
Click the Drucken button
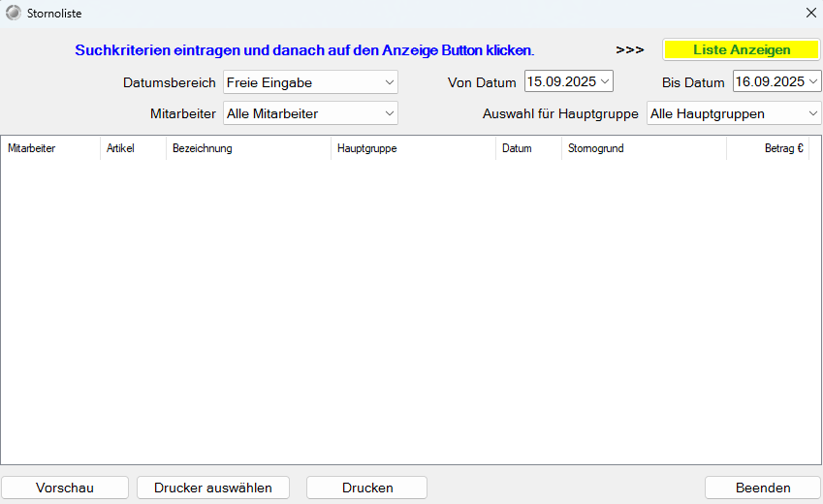pyautogui.click(x=366, y=488)
